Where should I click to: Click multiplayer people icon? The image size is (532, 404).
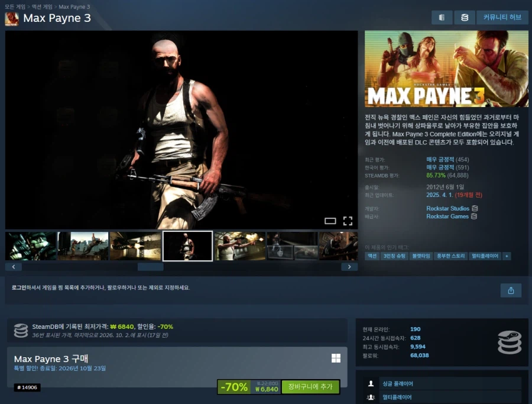coord(371,397)
